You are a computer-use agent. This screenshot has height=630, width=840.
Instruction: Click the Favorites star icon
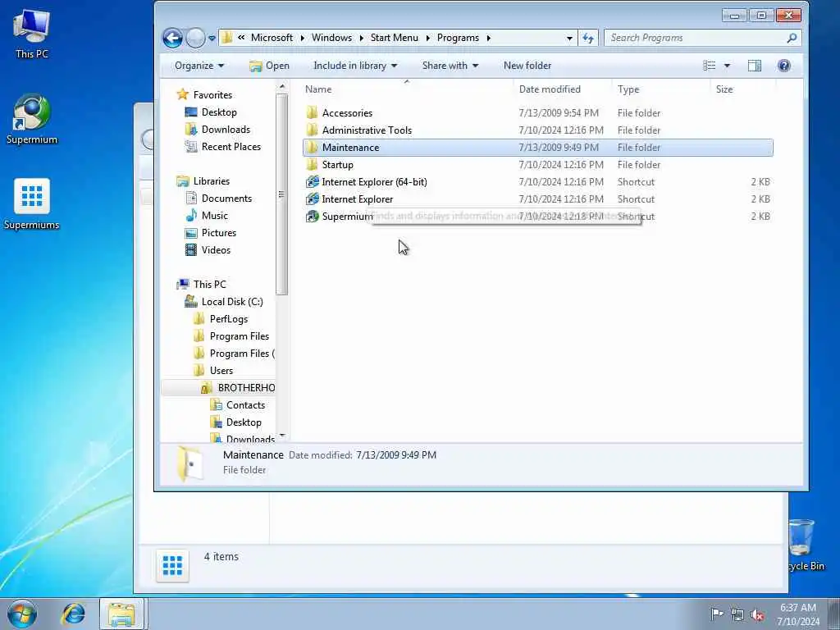click(x=183, y=94)
